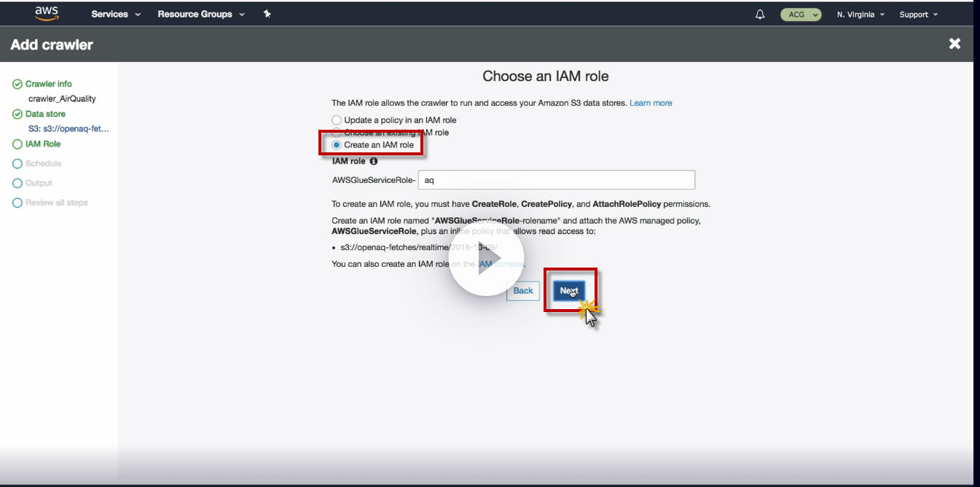Screen dimensions: 980x487
Task: Expand the Services dropdown menu
Action: 116,14
